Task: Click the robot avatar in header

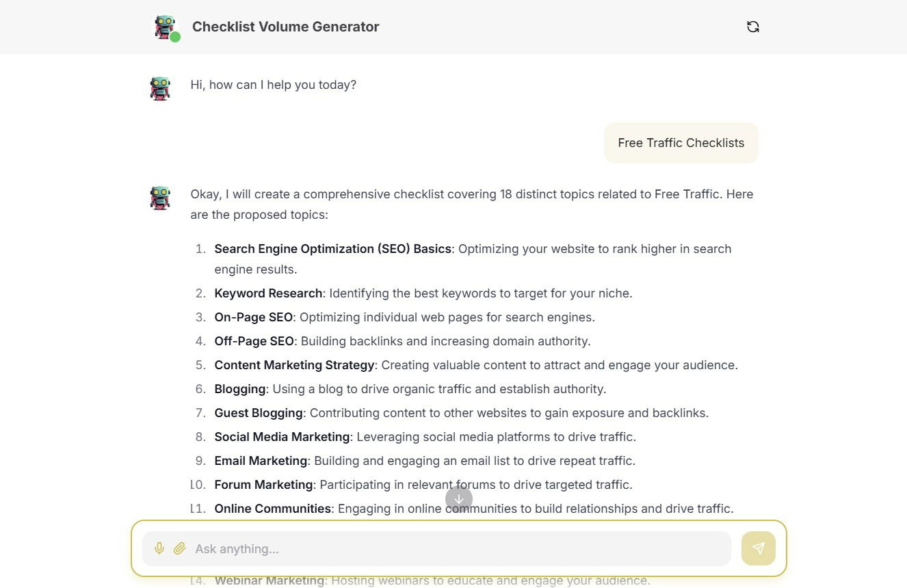Action: point(166,27)
